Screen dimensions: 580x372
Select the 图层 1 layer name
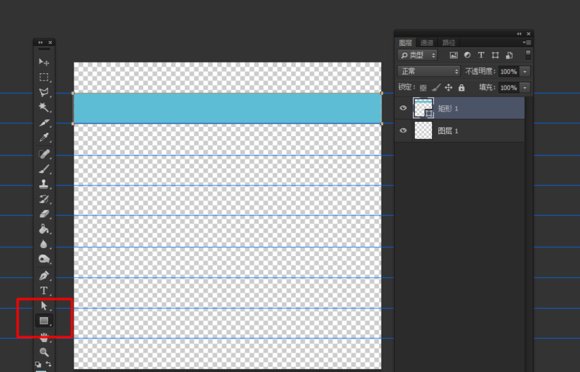click(x=448, y=131)
